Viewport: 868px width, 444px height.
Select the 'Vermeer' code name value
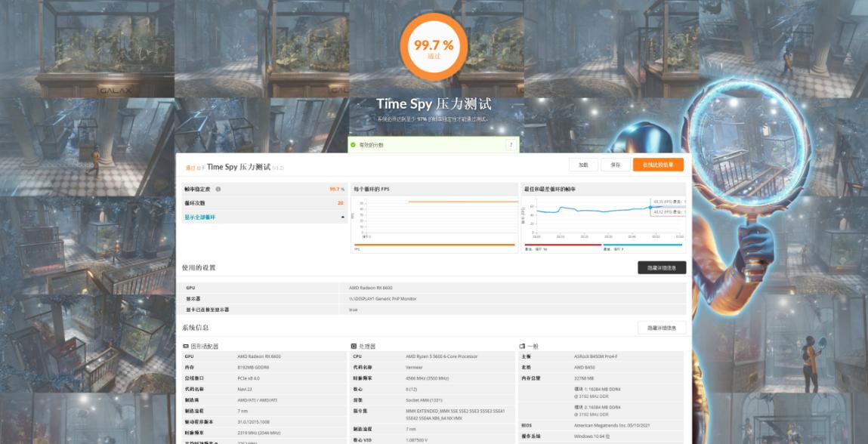click(x=414, y=368)
